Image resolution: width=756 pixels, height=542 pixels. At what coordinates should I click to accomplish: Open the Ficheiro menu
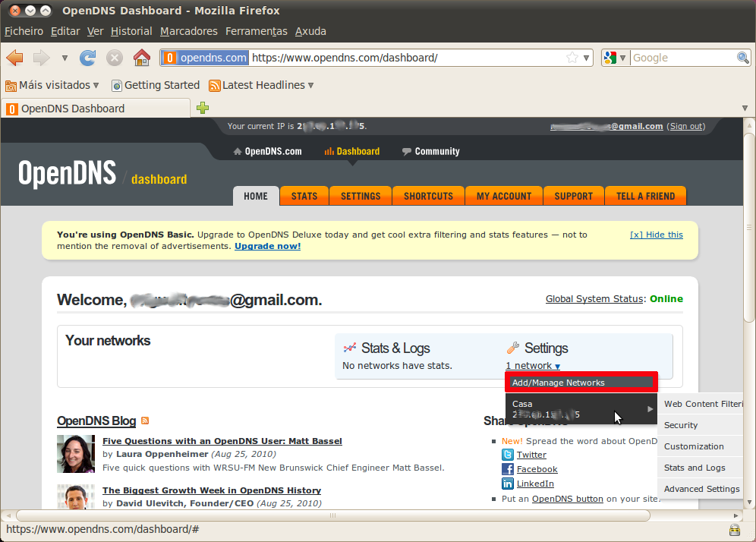tap(24, 31)
